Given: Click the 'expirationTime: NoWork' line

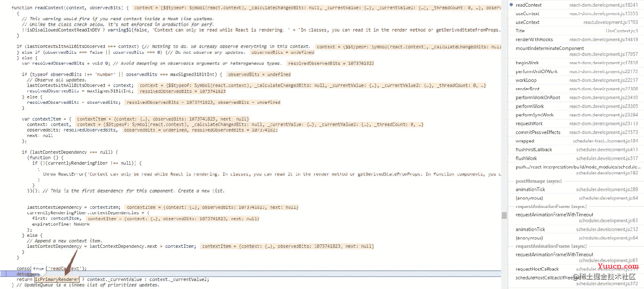Looking at the screenshot, I should click(61, 224).
